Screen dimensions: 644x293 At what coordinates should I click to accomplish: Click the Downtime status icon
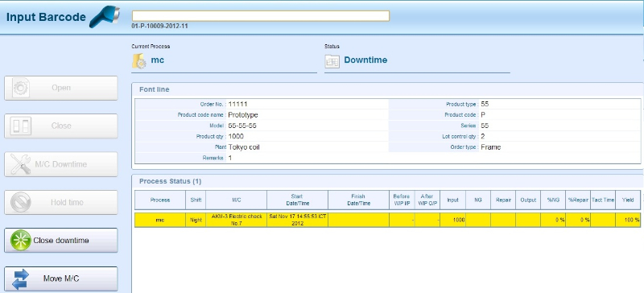(x=332, y=61)
